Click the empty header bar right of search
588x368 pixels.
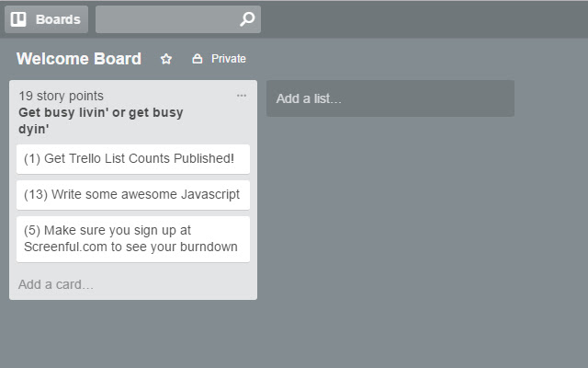pos(423,19)
